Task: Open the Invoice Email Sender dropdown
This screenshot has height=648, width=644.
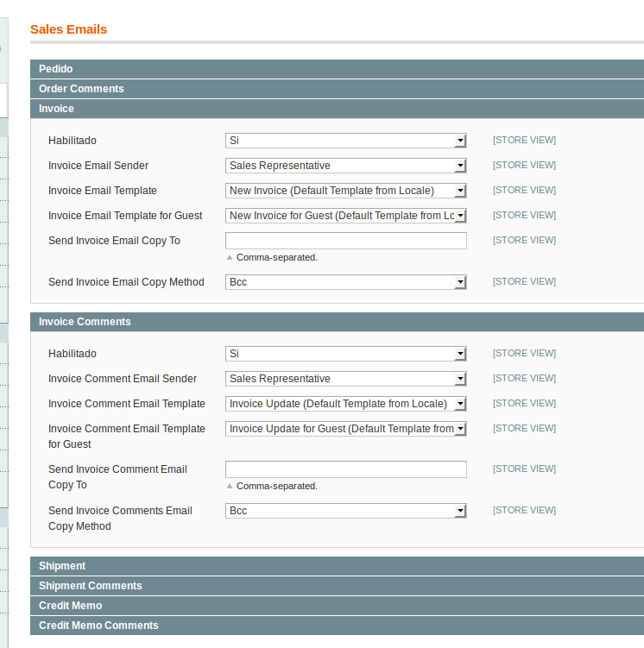Action: tap(345, 166)
